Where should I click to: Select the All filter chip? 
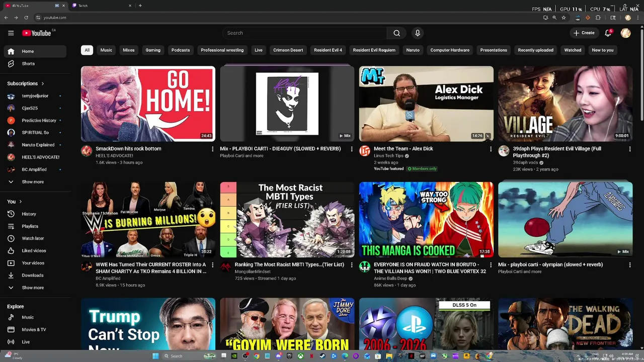coord(87,50)
